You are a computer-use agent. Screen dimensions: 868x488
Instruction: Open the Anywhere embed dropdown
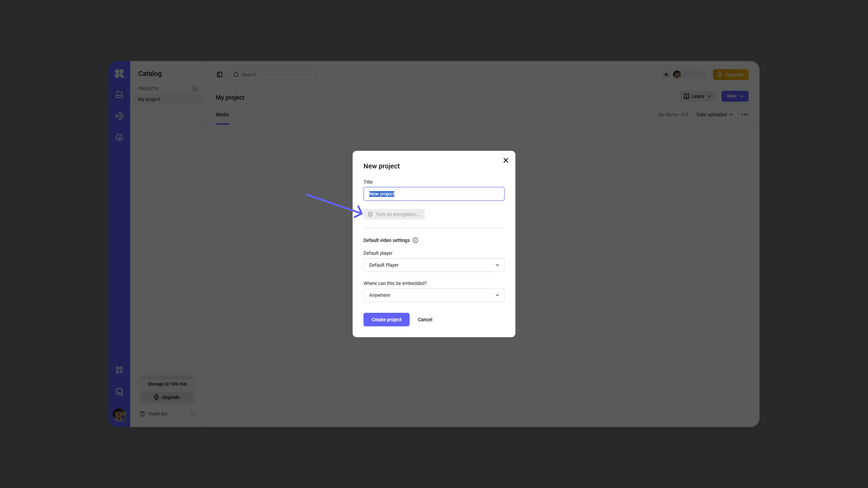tap(434, 295)
